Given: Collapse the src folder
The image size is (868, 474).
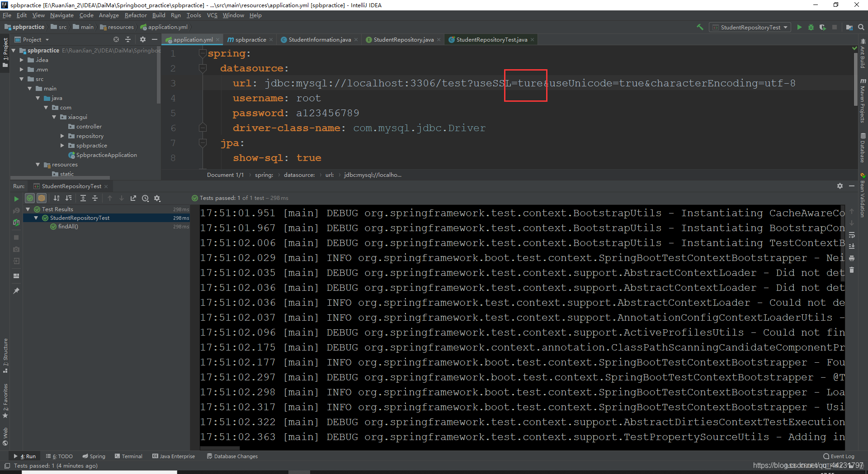Looking at the screenshot, I should tap(22, 79).
